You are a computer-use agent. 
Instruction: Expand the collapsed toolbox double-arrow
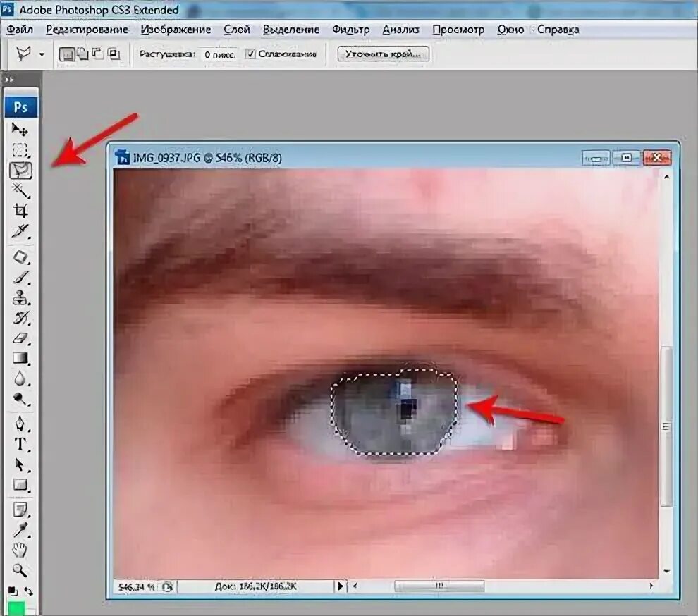click(x=9, y=80)
